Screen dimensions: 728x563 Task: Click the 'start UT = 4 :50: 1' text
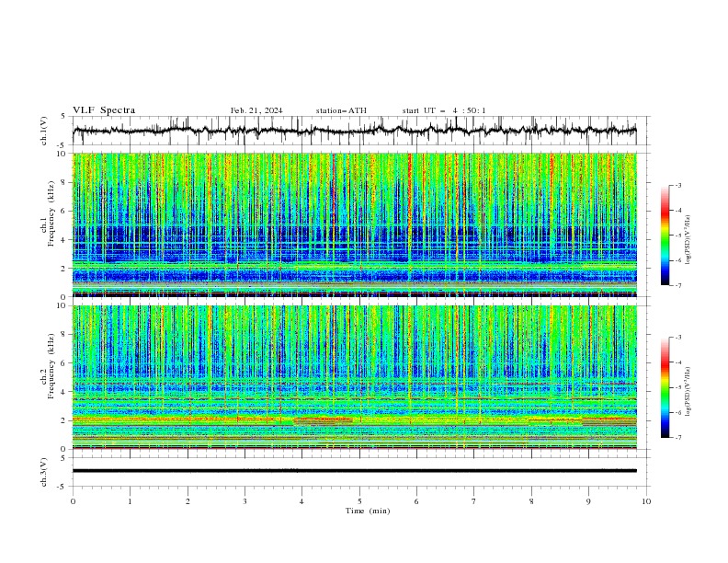444,110
